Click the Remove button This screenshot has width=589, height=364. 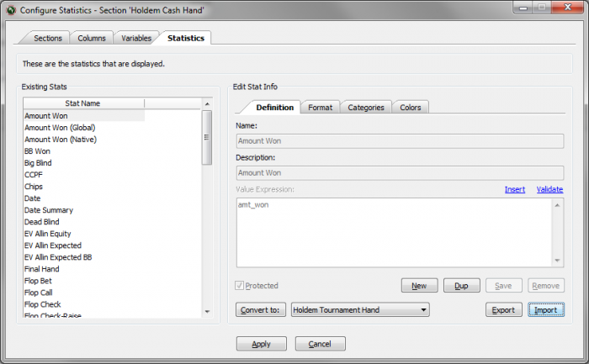(546, 286)
